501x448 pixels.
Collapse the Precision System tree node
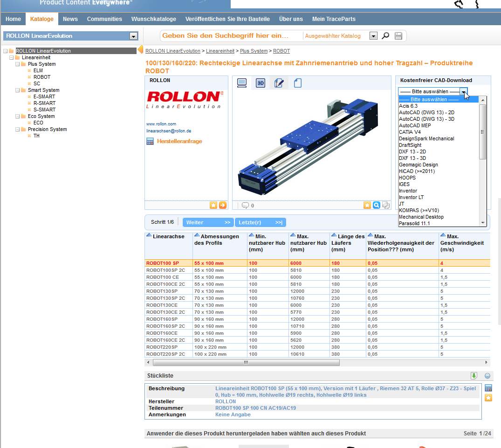[18, 130]
